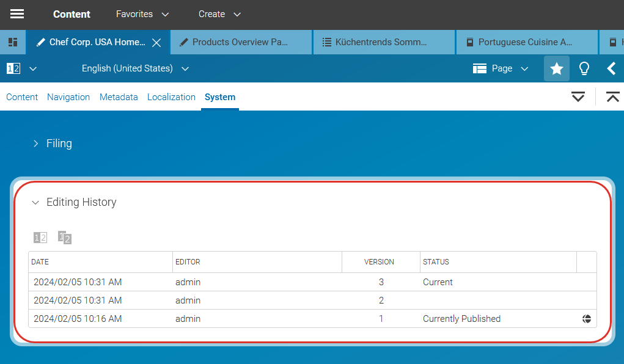This screenshot has width=624, height=364.
Task: Open the hamburger main menu
Action: [x=17, y=14]
